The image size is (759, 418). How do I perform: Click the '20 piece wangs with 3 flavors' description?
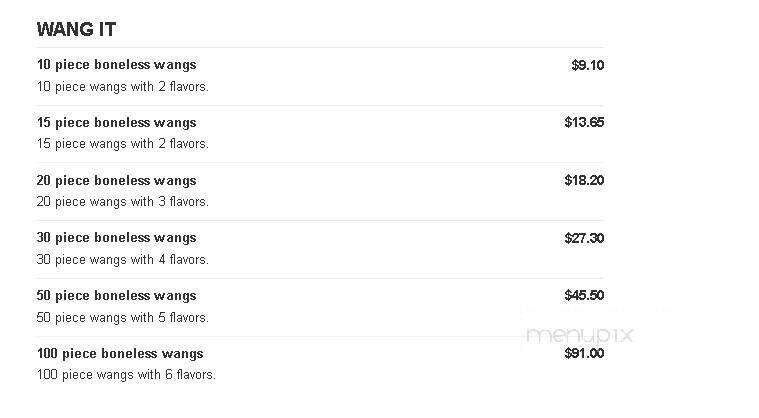click(x=123, y=202)
